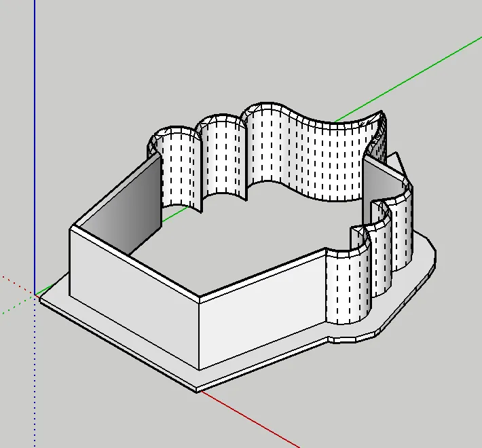Click the axes origin point
This screenshot has height=448, width=482.
(35, 295)
